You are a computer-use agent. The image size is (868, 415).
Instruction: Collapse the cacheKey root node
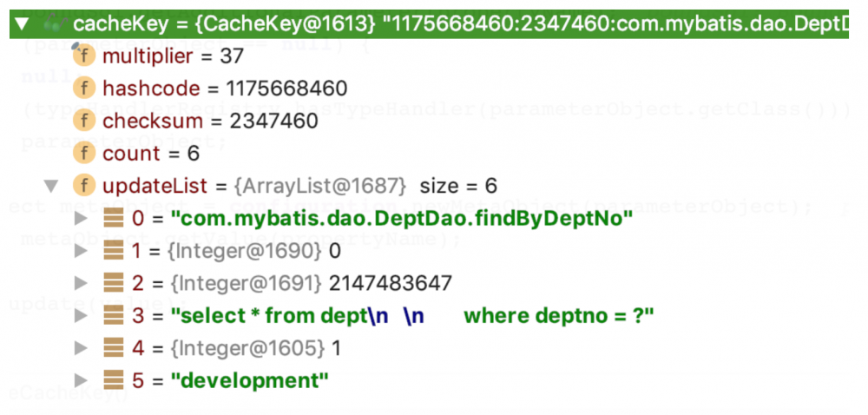[x=21, y=24]
